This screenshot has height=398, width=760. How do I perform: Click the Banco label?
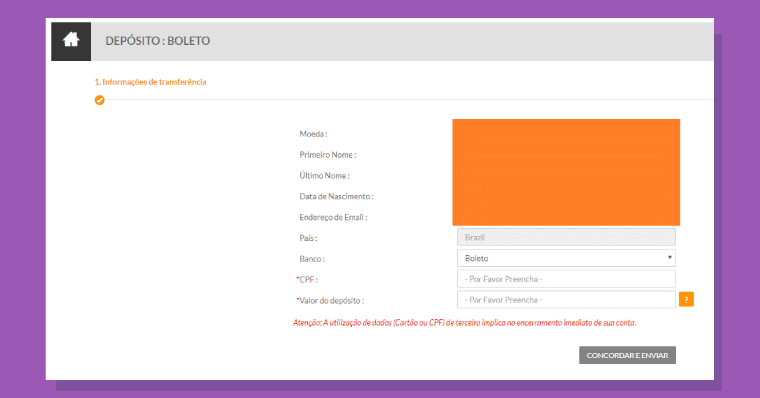coord(312,259)
